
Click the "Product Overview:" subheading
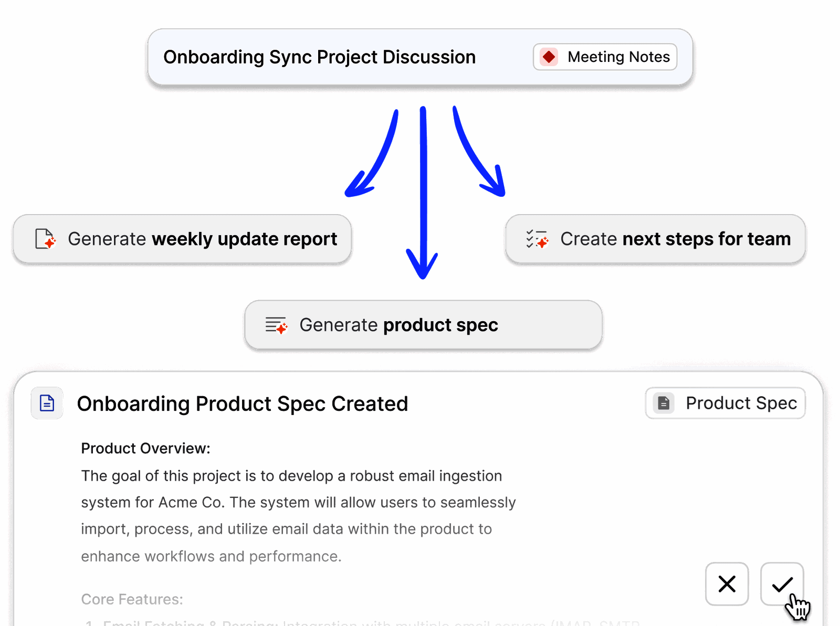pos(145,449)
